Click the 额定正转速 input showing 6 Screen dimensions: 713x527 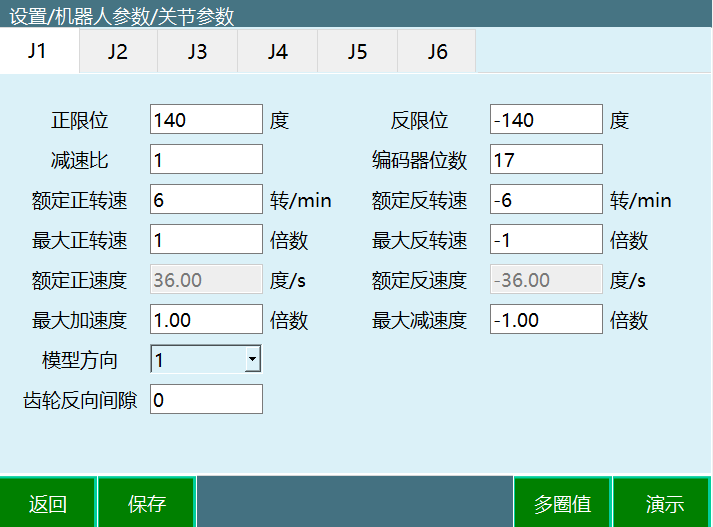[x=206, y=200]
